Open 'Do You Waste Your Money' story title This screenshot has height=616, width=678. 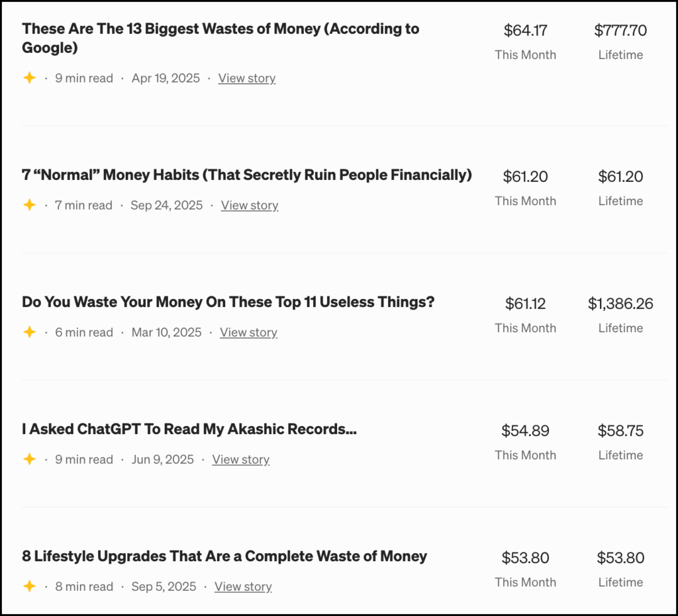(x=228, y=302)
